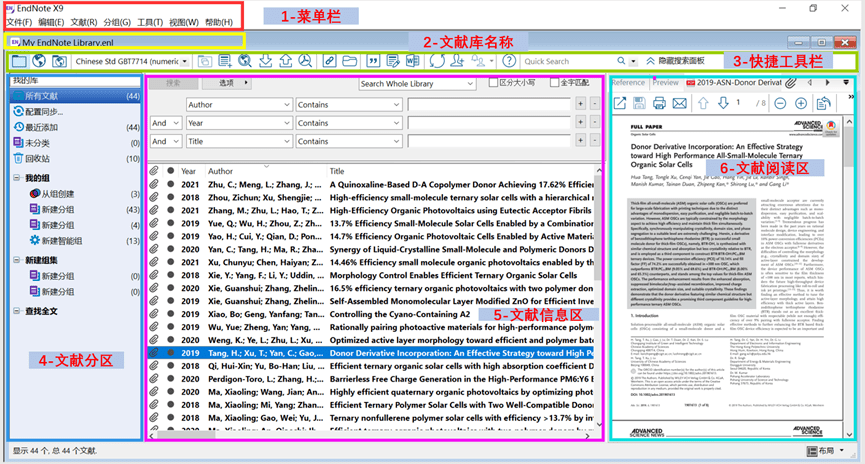865x464 pixels.
Task: Click into the Quick Search field
Action: 568,61
